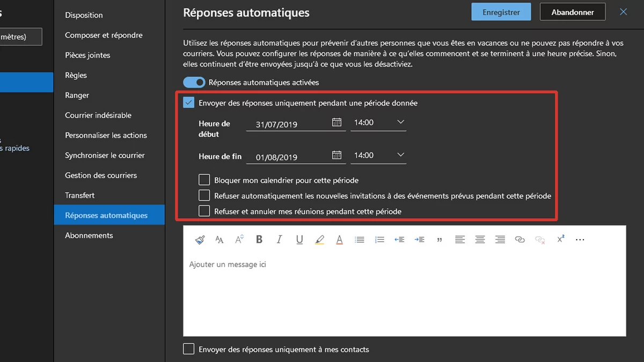Toggle off Réponses automatiques activées switch

(194, 83)
